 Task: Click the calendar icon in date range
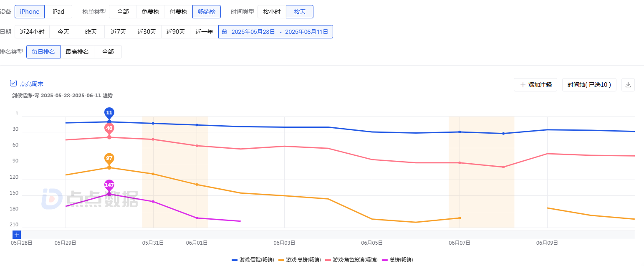coord(225,32)
